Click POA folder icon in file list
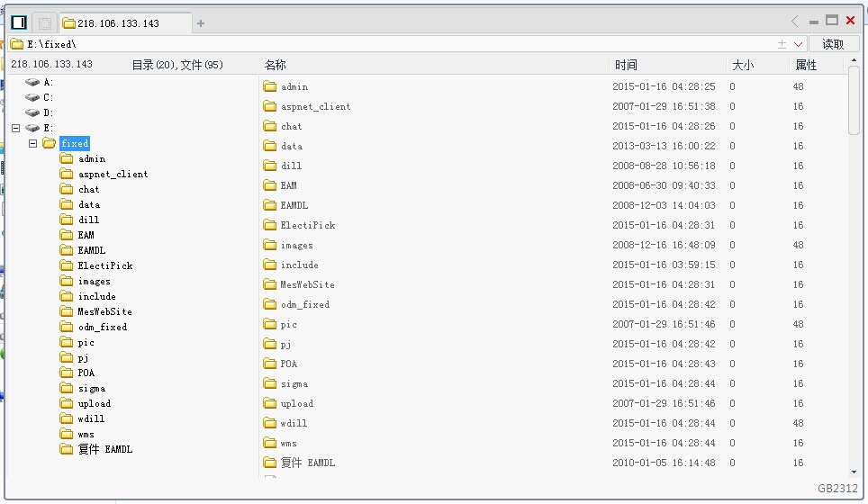 click(269, 364)
